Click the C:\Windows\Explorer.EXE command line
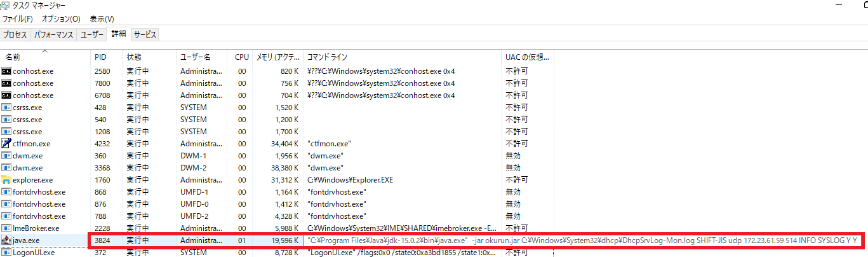Viewport: 868px width, 257px height. 350,180
